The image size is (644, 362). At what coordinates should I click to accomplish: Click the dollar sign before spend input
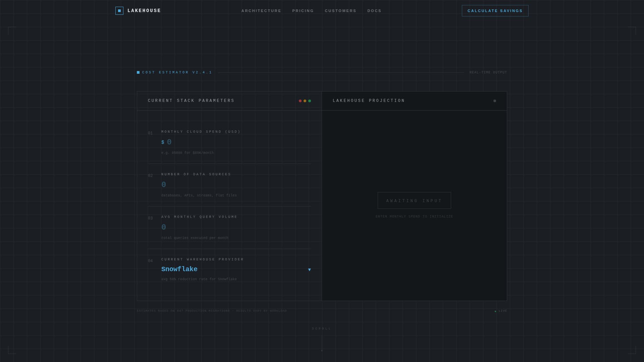click(x=163, y=142)
